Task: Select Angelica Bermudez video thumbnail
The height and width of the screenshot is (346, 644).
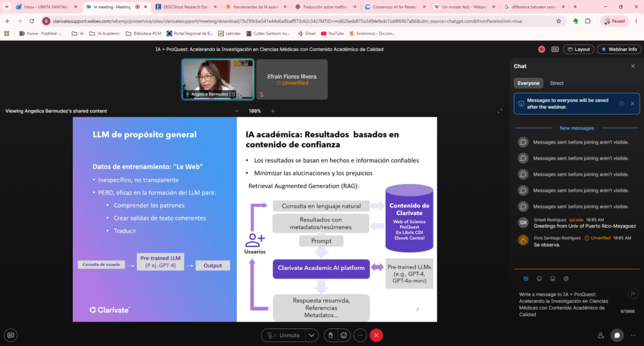Action: click(218, 79)
